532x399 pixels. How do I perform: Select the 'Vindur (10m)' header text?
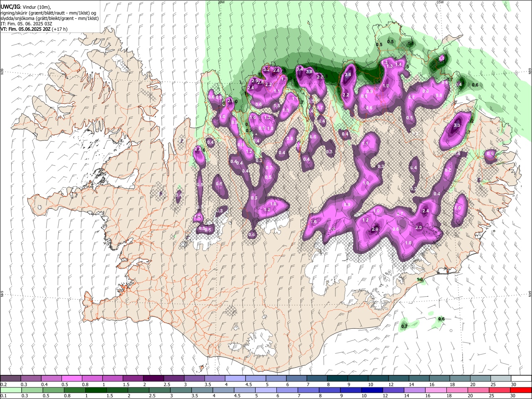click(x=36, y=7)
